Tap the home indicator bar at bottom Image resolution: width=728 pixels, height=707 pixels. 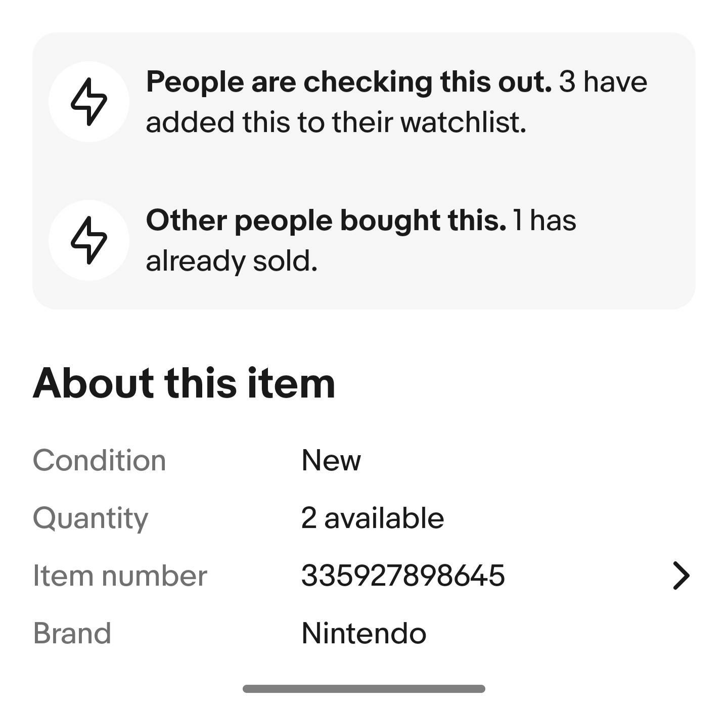pos(364,689)
